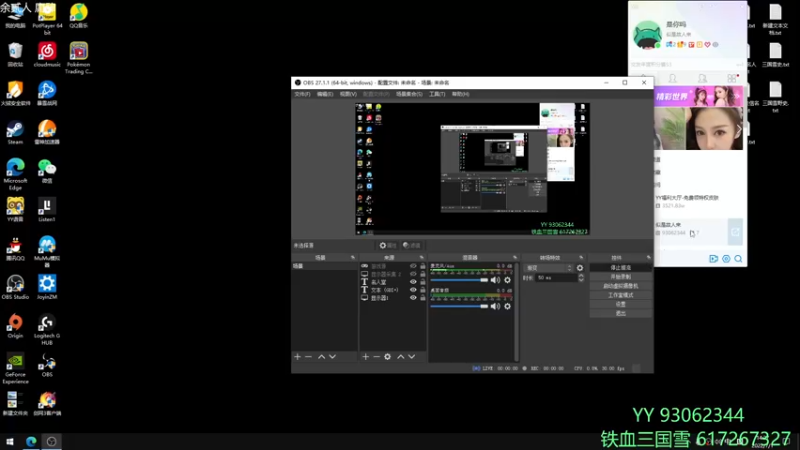The image size is (800, 450).
Task: Toggle lock on 显示器采集 2 source
Action: pyautogui.click(x=422, y=274)
